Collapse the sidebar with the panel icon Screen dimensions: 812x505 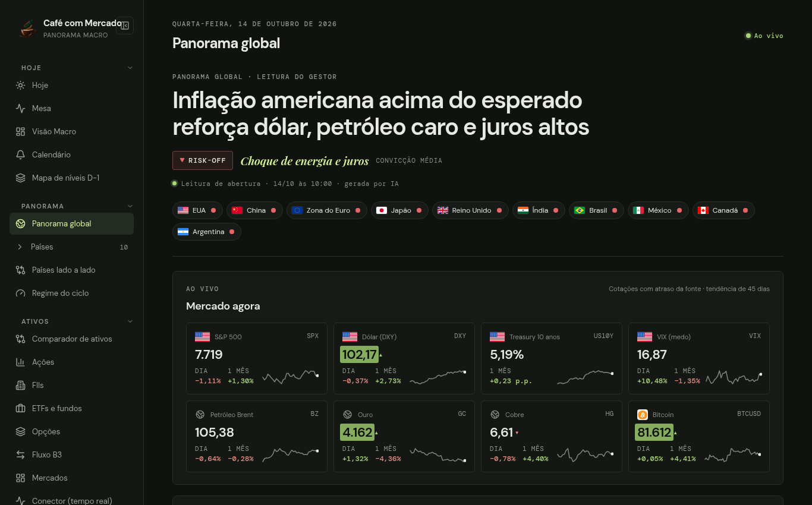(125, 26)
